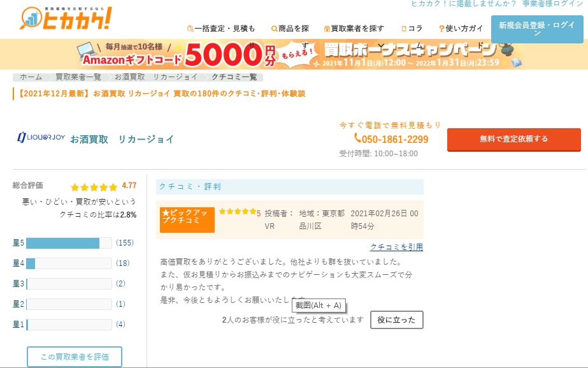Click the 2人のお客様が役に立った text
The image size is (588, 368).
pyautogui.click(x=293, y=320)
